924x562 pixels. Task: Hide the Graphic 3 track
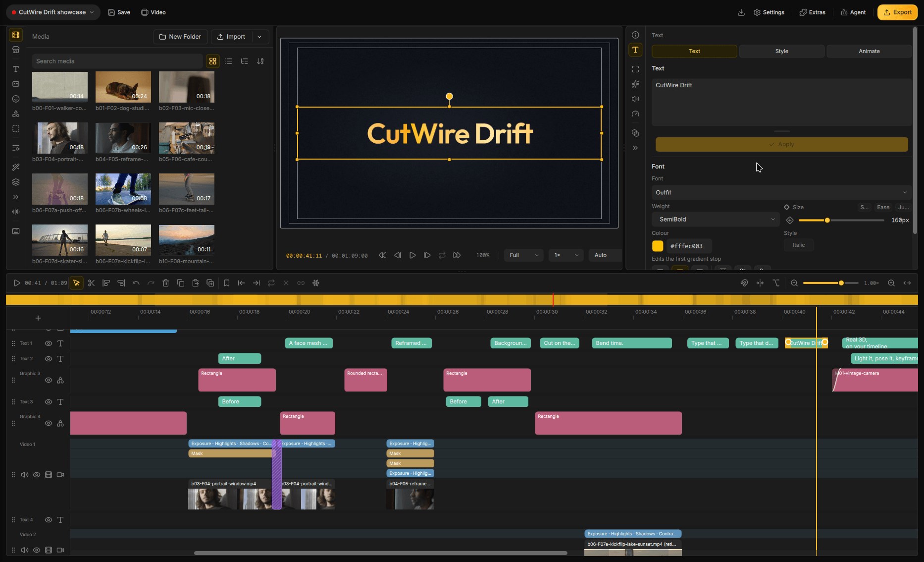[49, 380]
